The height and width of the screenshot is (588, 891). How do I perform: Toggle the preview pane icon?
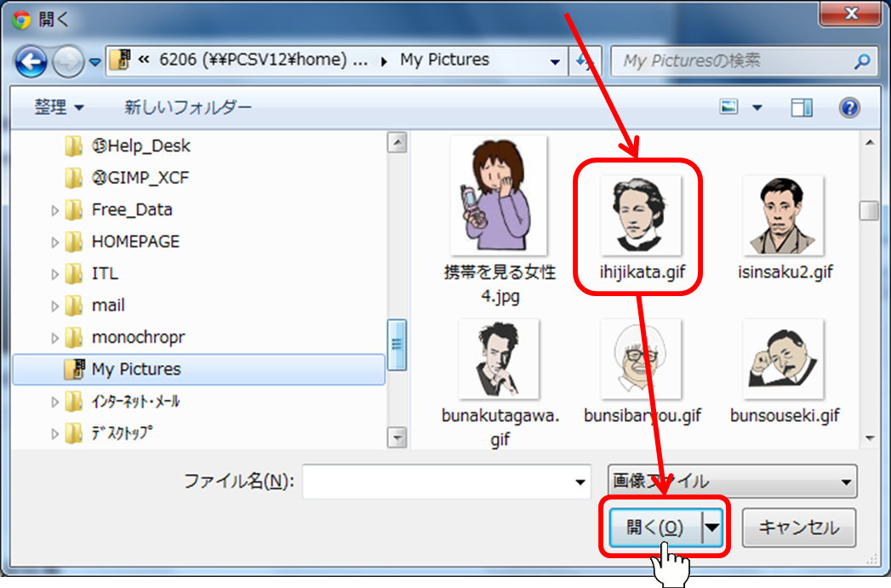802,107
